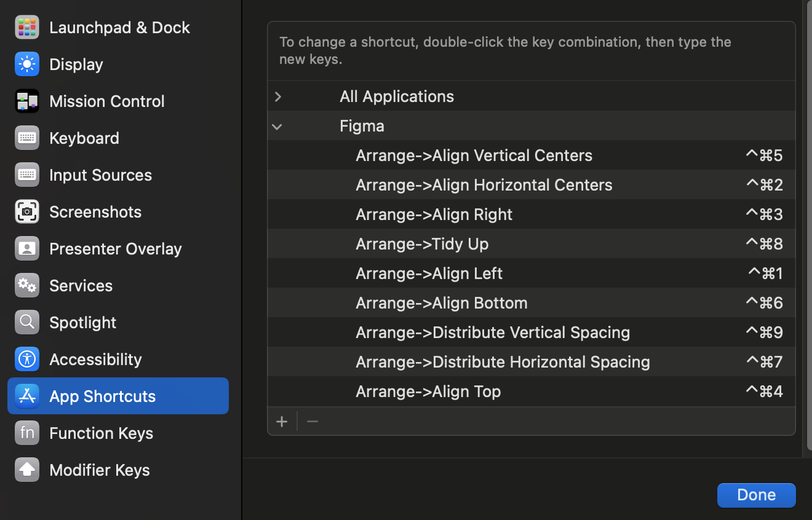Viewport: 812px width, 520px height.
Task: Click the ^⌘9 key combination
Action: click(764, 333)
